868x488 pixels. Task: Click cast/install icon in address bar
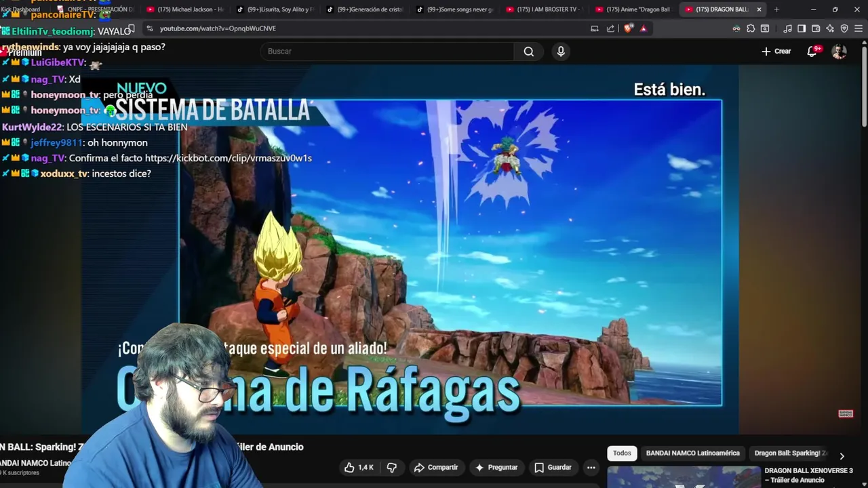click(595, 28)
